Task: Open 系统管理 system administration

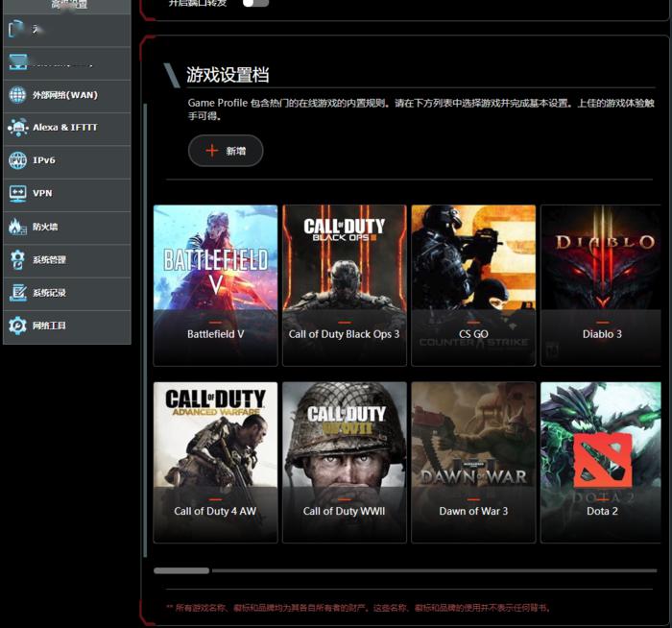Action: pyautogui.click(x=66, y=259)
